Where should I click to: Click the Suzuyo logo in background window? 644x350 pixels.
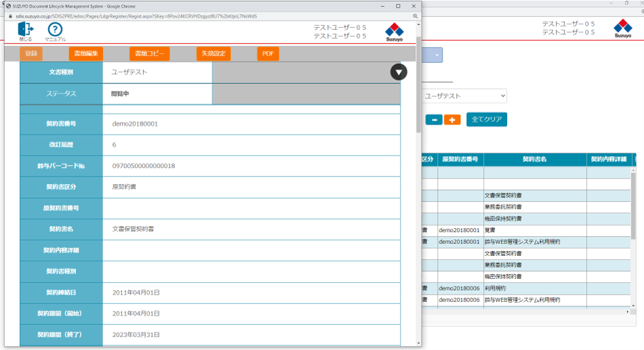click(622, 28)
